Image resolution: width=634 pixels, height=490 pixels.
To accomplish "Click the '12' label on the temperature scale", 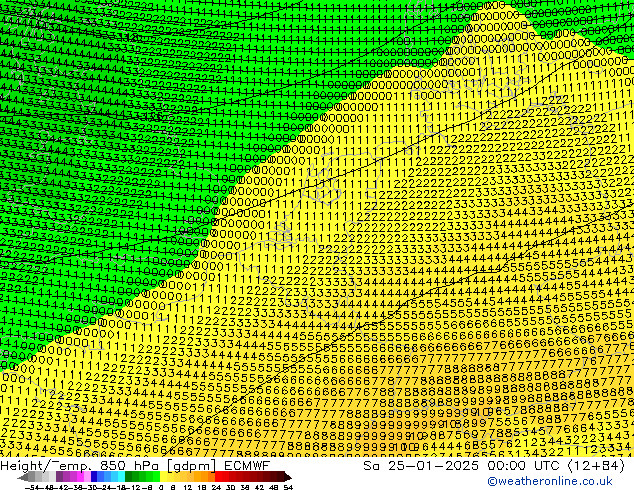I will tap(188, 487).
